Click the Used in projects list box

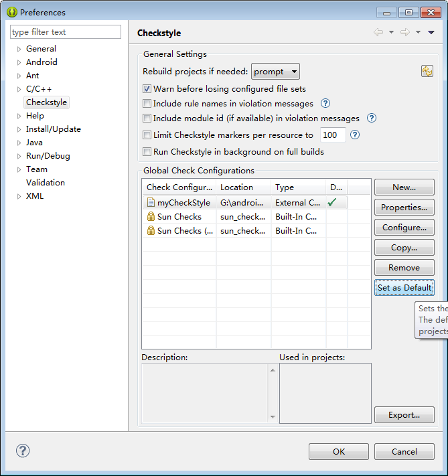pyautogui.click(x=325, y=393)
